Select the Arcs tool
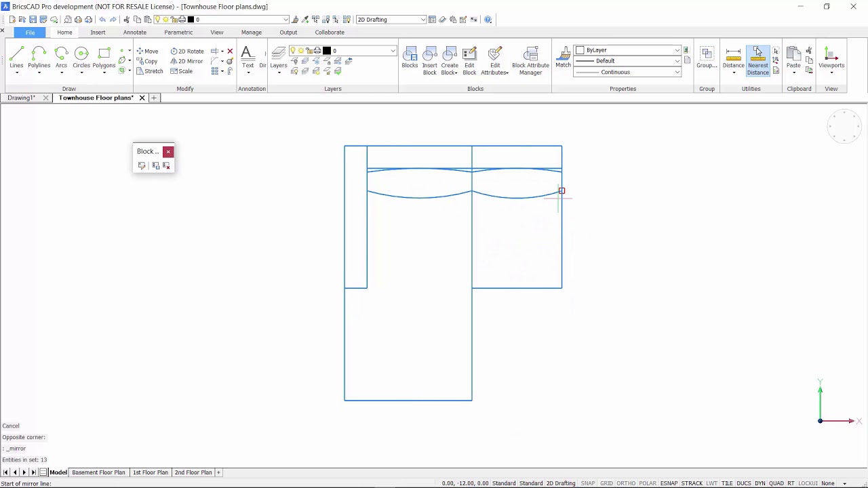Viewport: 868px width, 488px height. (61, 57)
